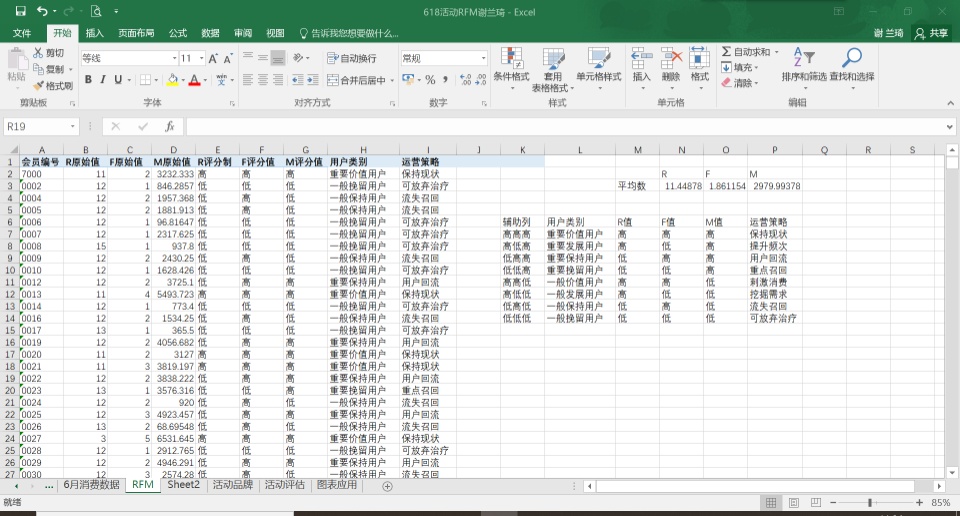Click the Cut (剪切) scissors icon
This screenshot has width=960, height=516.
coord(39,53)
